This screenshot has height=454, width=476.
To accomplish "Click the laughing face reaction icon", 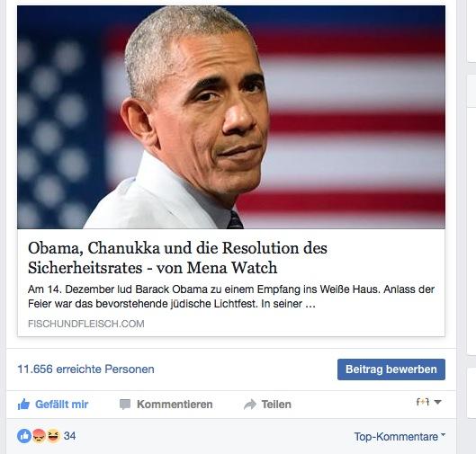I will (53, 436).
